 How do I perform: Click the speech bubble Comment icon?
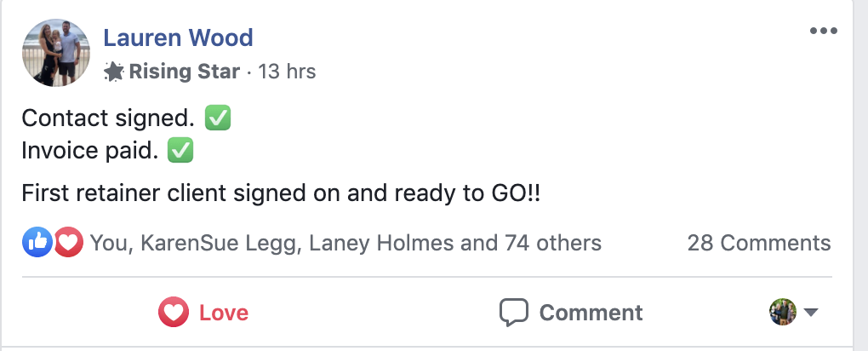pyautogui.click(x=513, y=313)
